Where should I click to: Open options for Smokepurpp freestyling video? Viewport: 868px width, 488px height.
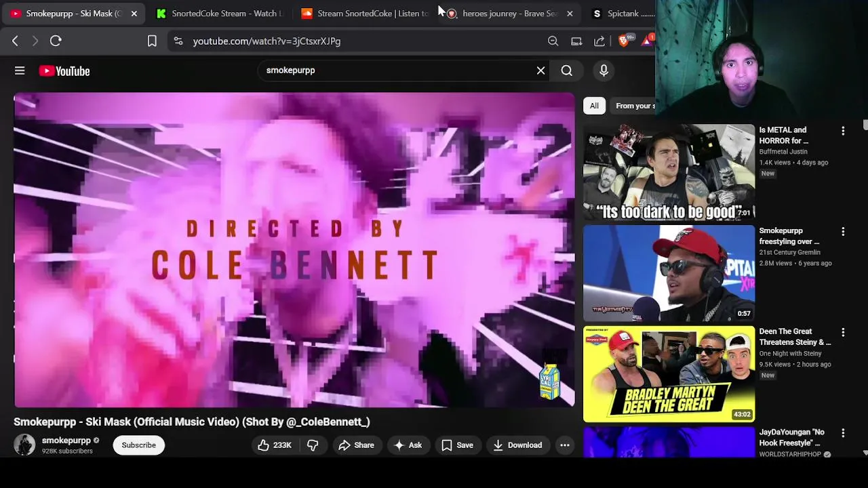coord(843,232)
